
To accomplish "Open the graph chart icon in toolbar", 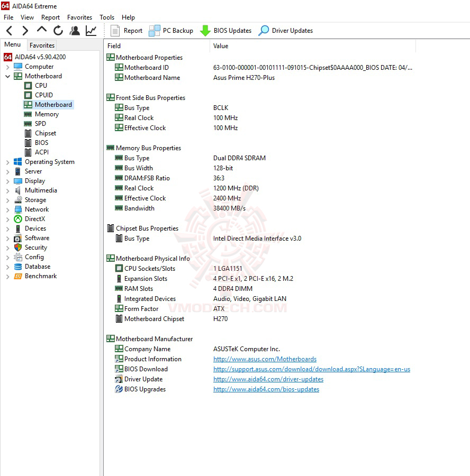I will point(91,31).
